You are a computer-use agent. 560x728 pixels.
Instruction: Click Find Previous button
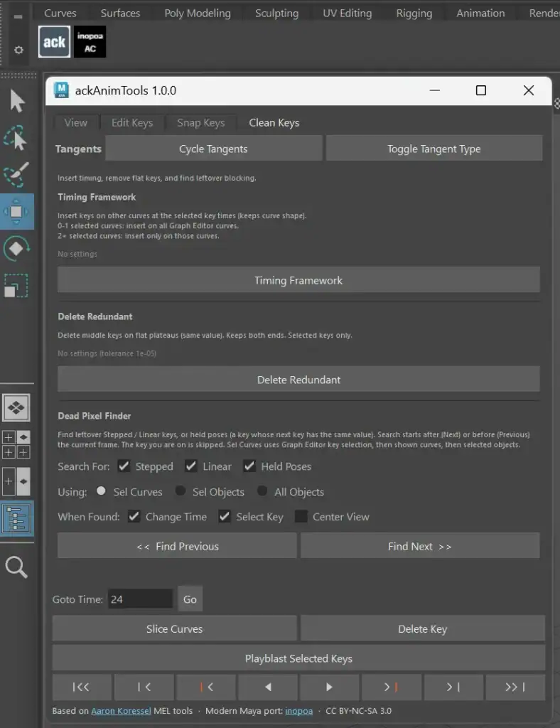(177, 546)
